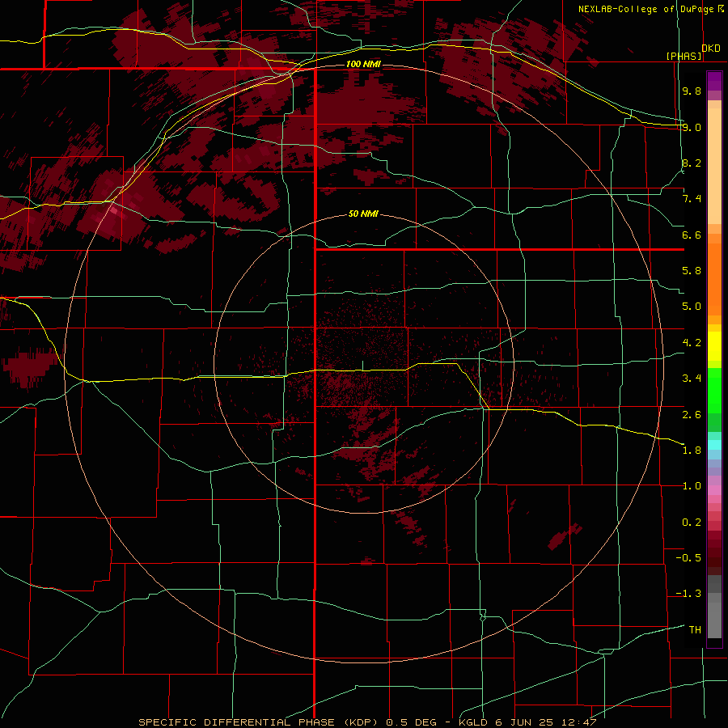Click the 1.0 value on the color scale
Viewport: 728px width, 728px height.
pyautogui.click(x=692, y=486)
